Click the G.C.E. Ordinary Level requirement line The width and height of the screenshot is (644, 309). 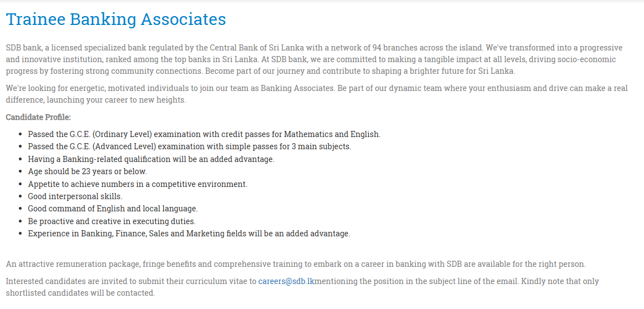pyautogui.click(x=204, y=134)
